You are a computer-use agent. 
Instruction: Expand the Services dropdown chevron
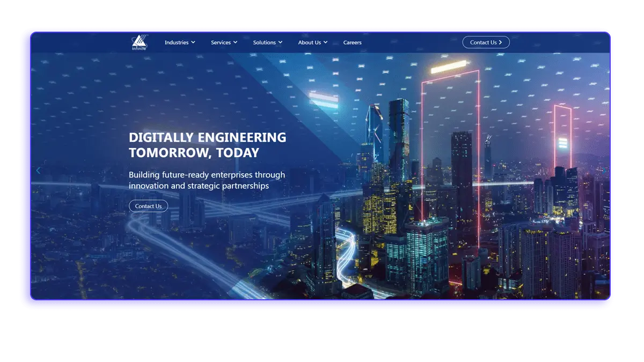[x=235, y=42]
